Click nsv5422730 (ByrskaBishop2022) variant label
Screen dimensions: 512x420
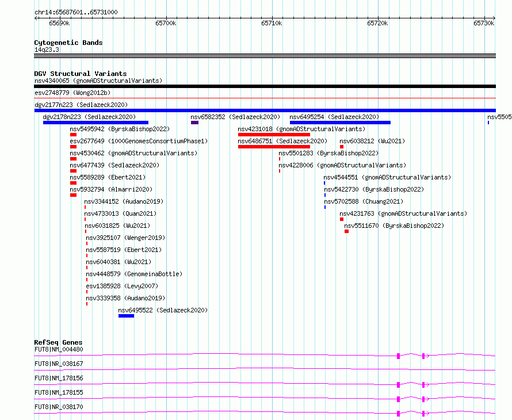point(374,189)
